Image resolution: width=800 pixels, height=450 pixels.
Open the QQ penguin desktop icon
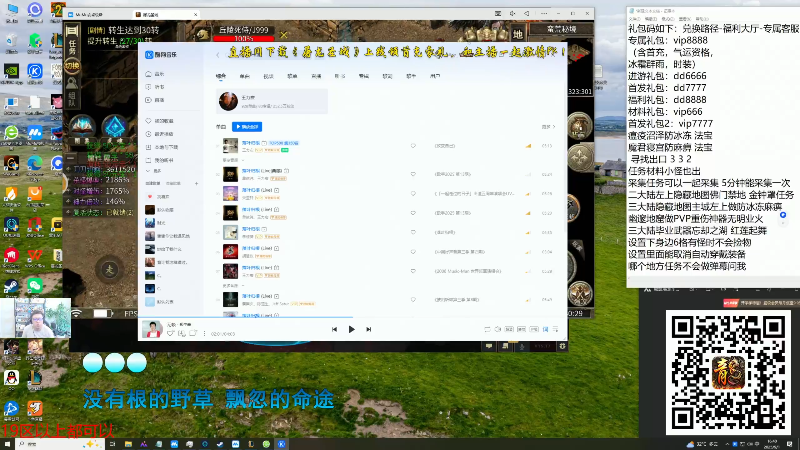(x=11, y=378)
